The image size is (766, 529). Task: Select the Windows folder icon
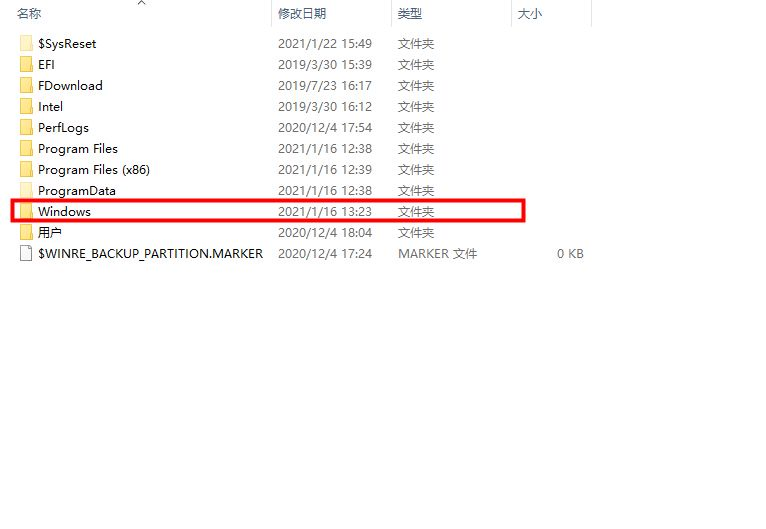point(26,212)
